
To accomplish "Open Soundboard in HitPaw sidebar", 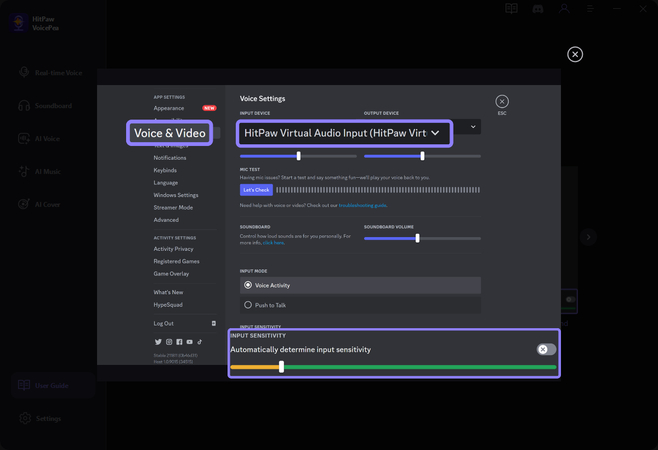I will tap(45, 106).
